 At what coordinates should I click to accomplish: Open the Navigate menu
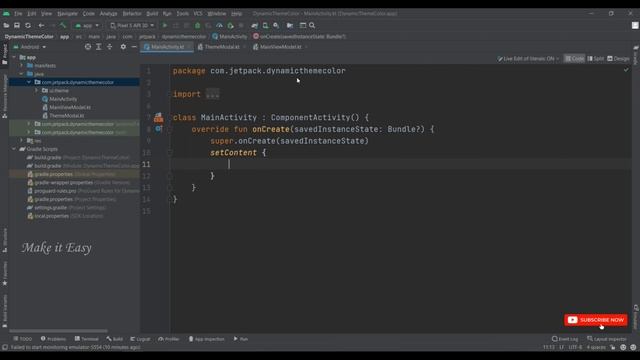point(67,13)
